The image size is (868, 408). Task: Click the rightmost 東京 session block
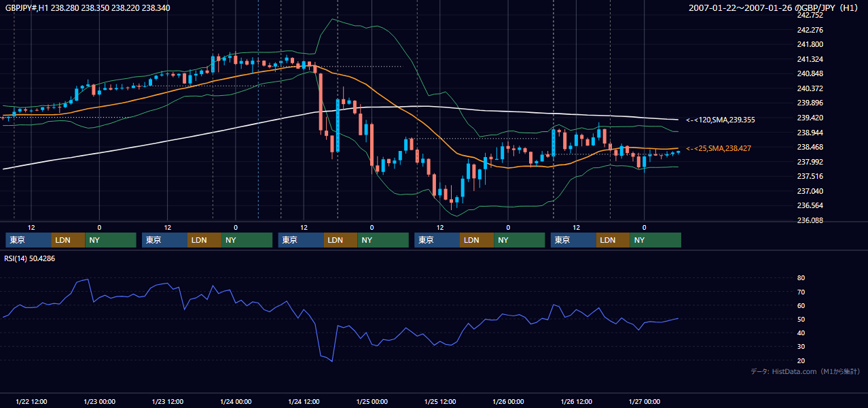(x=573, y=240)
